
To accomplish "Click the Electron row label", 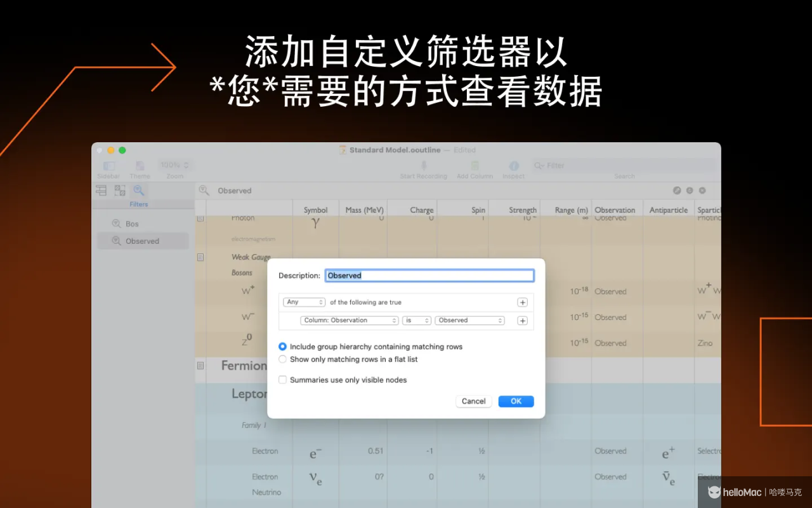I will (x=265, y=451).
